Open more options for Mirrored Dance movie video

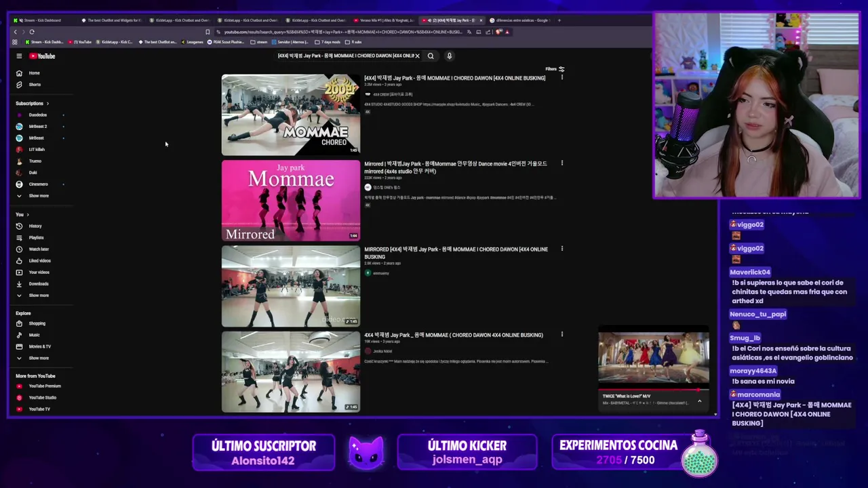click(x=561, y=163)
